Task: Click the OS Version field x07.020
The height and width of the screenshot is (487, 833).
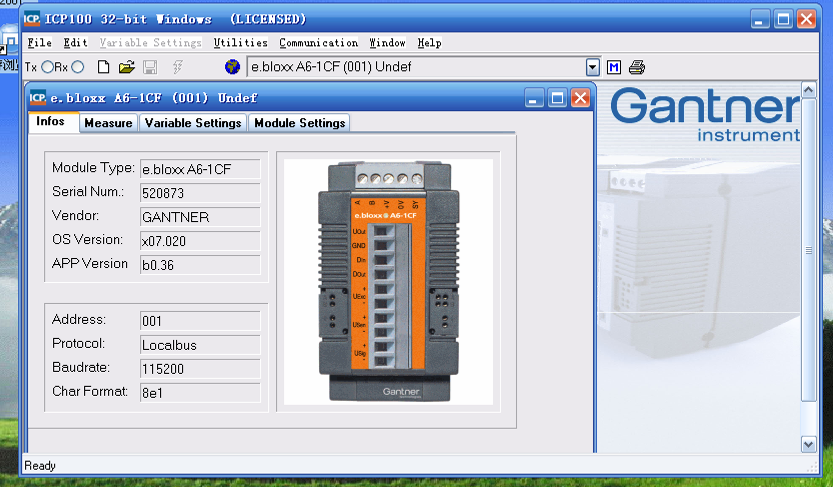Action: pyautogui.click(x=200, y=241)
